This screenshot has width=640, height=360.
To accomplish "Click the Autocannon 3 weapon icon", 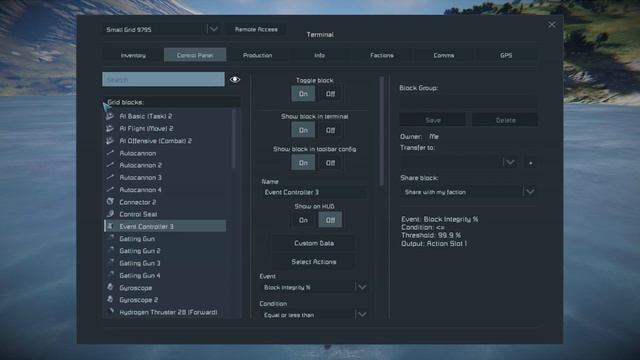I will pos(110,178).
